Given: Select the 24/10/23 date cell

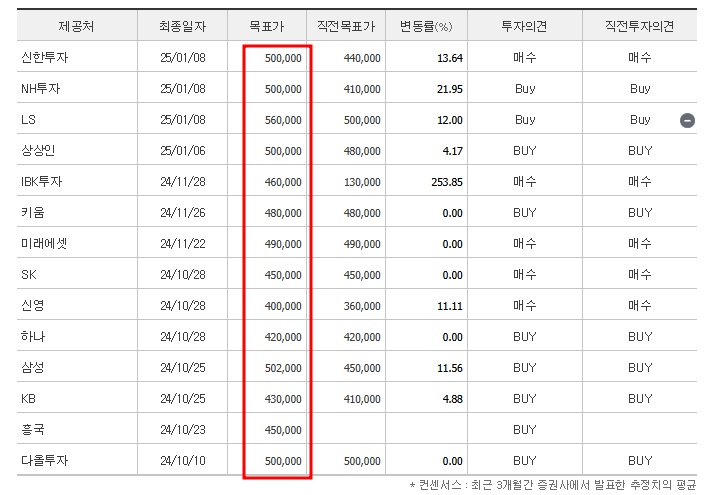Looking at the screenshot, I should pos(183,430).
